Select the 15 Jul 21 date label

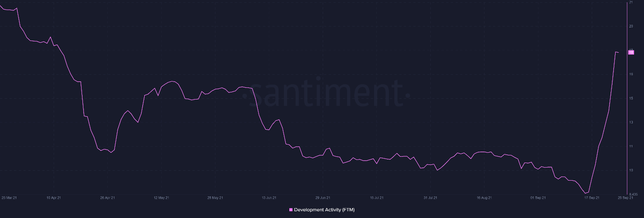coord(377,198)
